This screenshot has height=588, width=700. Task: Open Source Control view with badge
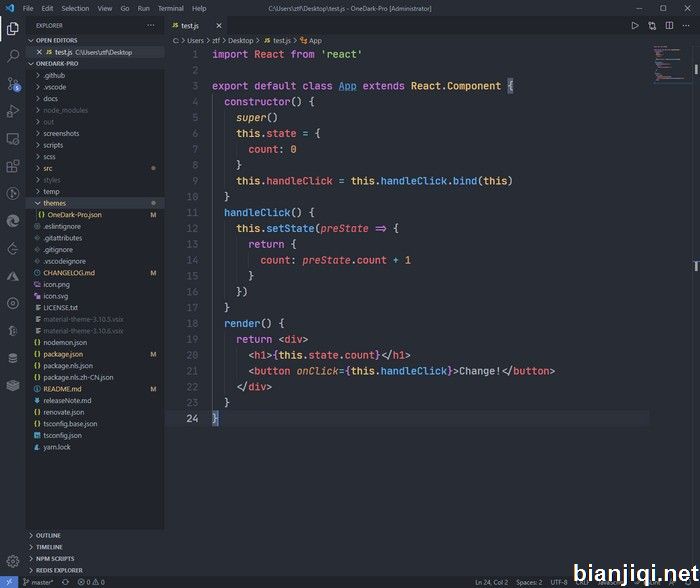click(x=12, y=84)
